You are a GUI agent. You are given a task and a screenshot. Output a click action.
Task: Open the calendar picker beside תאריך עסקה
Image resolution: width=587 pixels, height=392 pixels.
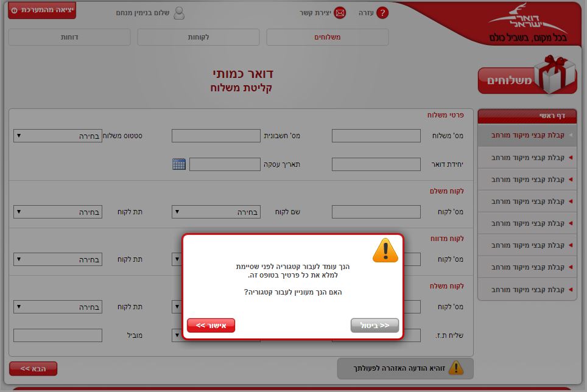(x=179, y=164)
